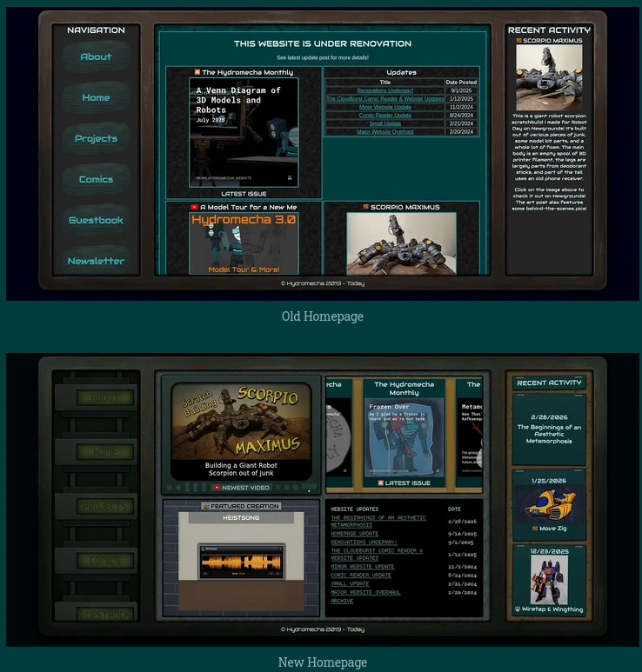
Task: Click RSS icon beside The Hydromecha Monthly, old homepage
Action: 197,72
